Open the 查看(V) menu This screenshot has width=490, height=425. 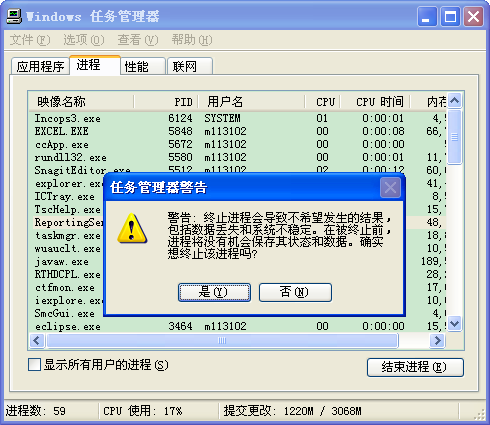tap(138, 40)
